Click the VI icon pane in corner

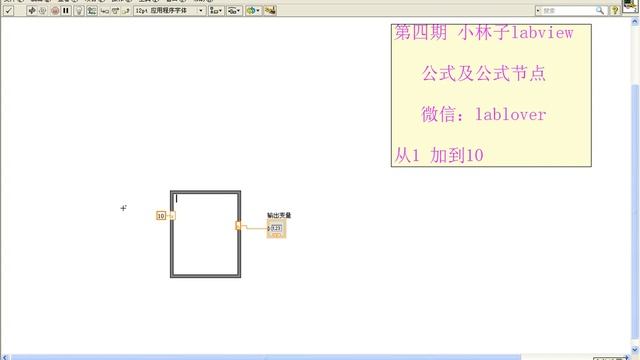630,6
